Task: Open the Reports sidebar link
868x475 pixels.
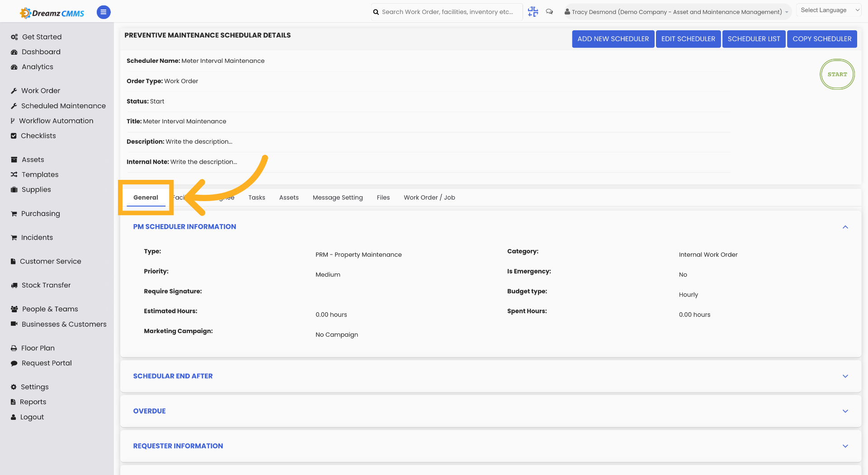Action: [33, 402]
